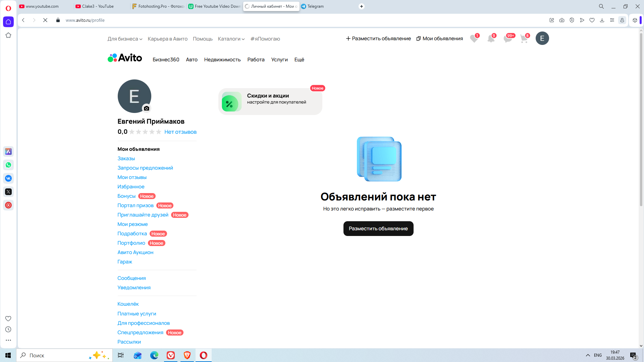Image resolution: width=644 pixels, height=362 pixels.
Task: Open messages chat bubble icon
Action: [x=507, y=39]
